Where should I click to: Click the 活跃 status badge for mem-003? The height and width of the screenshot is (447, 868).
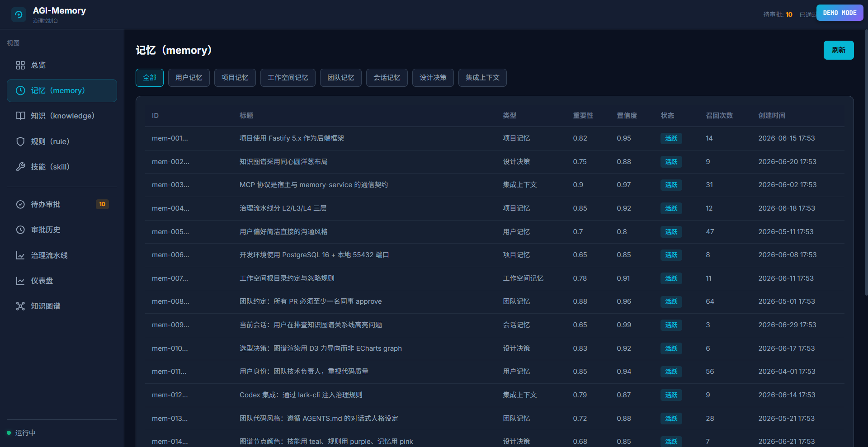click(x=671, y=185)
